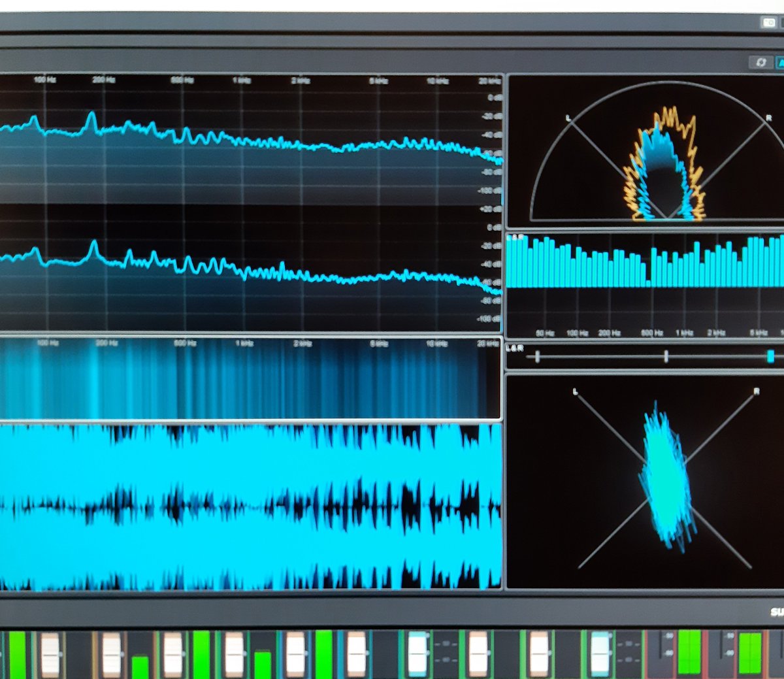Click the 5 kHz label under the bar meter

(759, 333)
